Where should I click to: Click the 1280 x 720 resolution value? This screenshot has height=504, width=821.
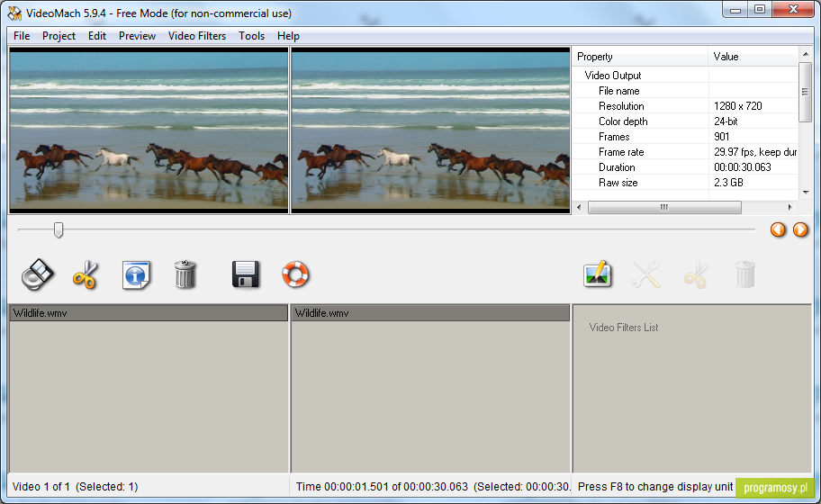point(738,105)
